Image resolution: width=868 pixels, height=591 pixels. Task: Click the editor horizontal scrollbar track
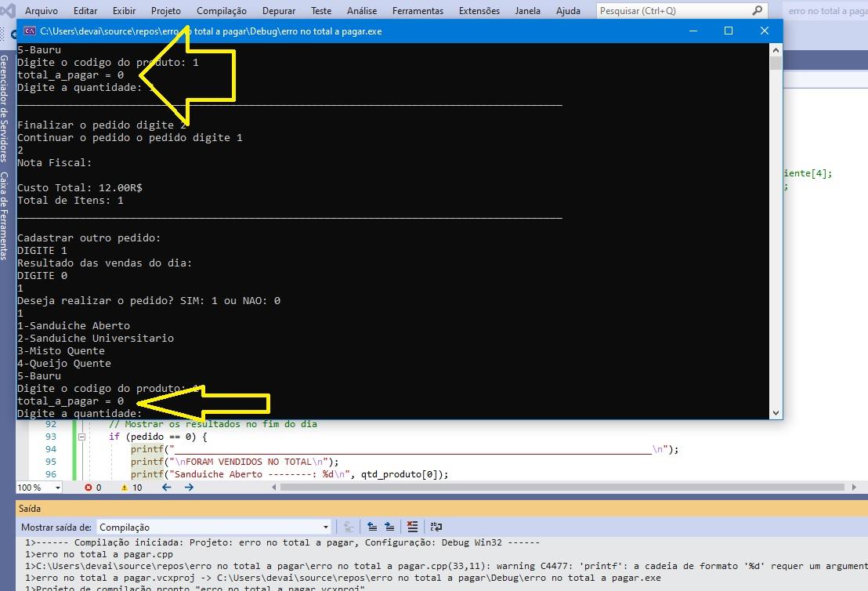[x=562, y=488]
